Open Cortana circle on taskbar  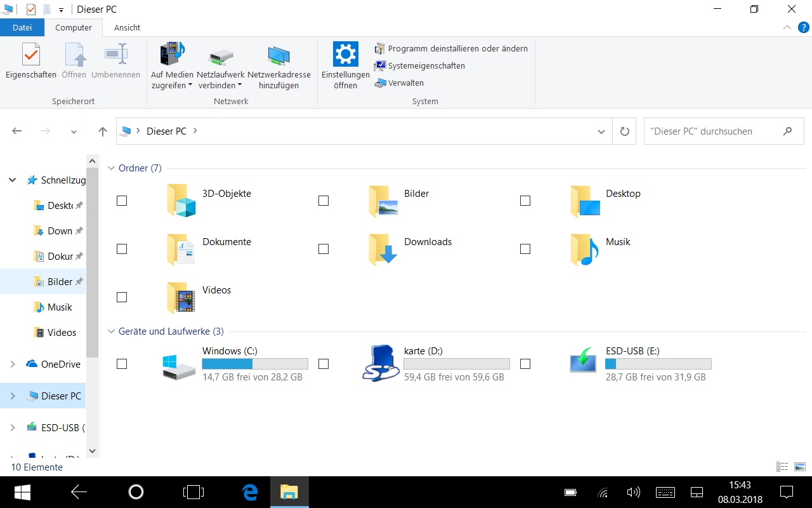click(136, 492)
